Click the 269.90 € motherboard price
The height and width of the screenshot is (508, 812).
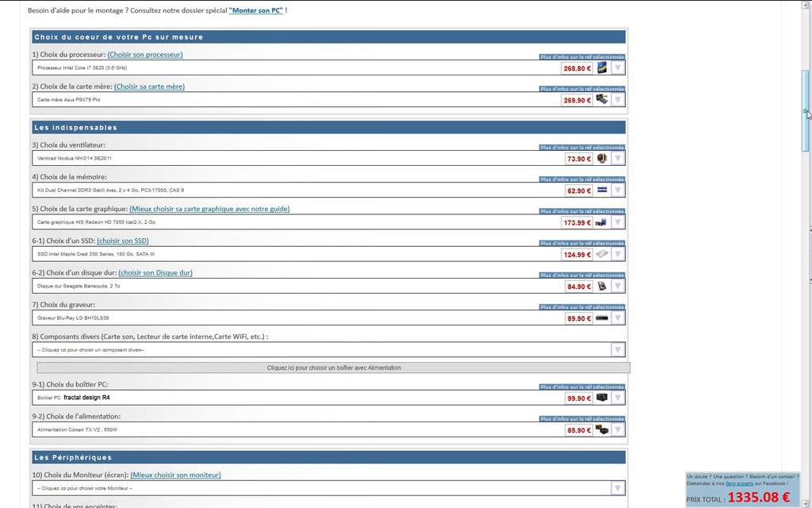577,101
